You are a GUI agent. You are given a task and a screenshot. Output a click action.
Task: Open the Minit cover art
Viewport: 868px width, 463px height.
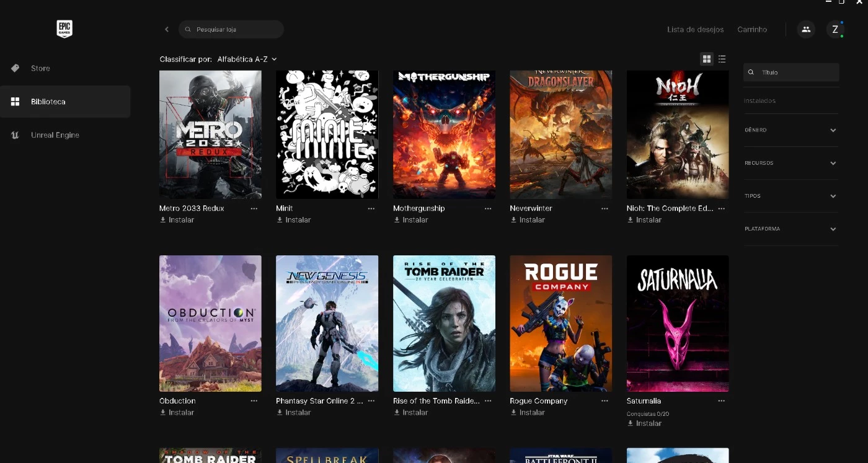327,134
